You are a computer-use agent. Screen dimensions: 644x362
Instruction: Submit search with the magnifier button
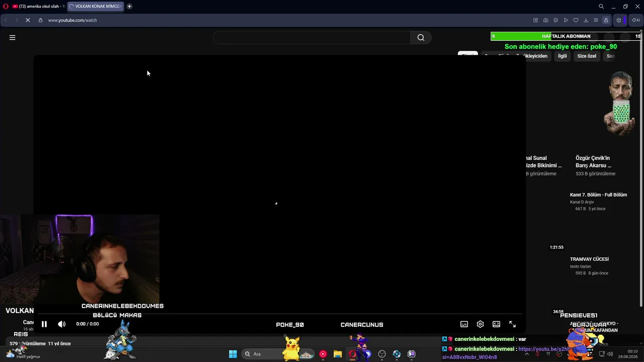[421, 37]
